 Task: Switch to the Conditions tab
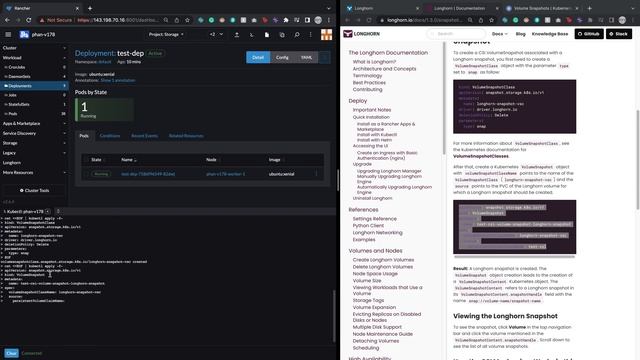[x=110, y=136]
